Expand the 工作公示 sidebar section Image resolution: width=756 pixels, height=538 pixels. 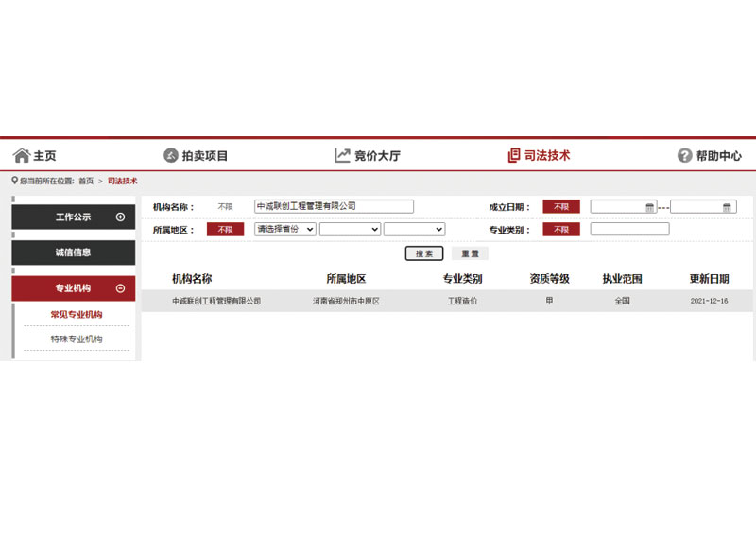120,217
